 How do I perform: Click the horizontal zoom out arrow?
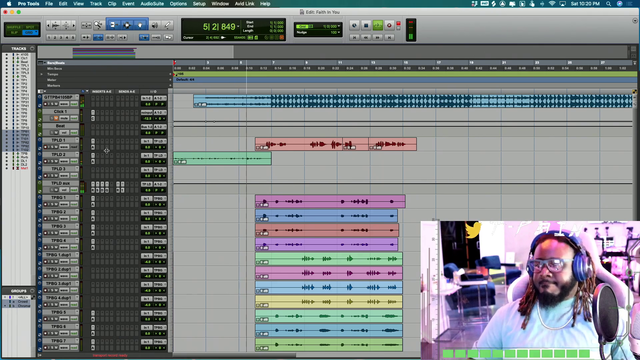coord(49,25)
